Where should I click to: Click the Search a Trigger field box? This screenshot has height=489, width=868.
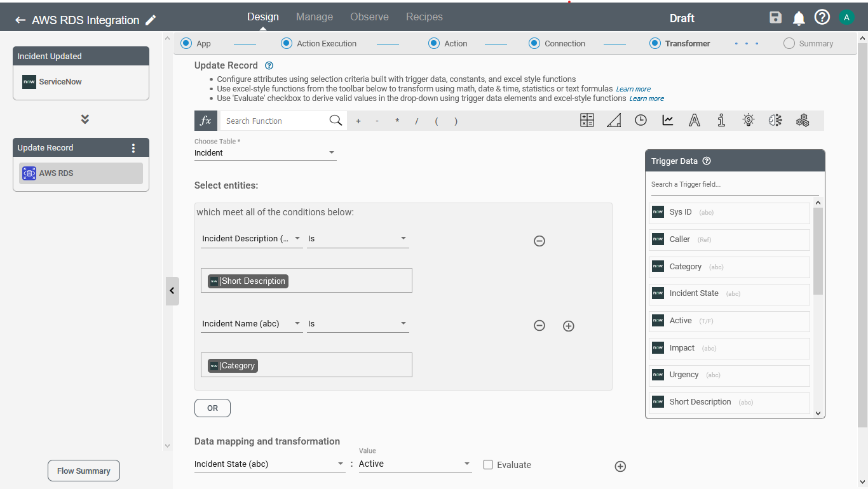pyautogui.click(x=735, y=185)
